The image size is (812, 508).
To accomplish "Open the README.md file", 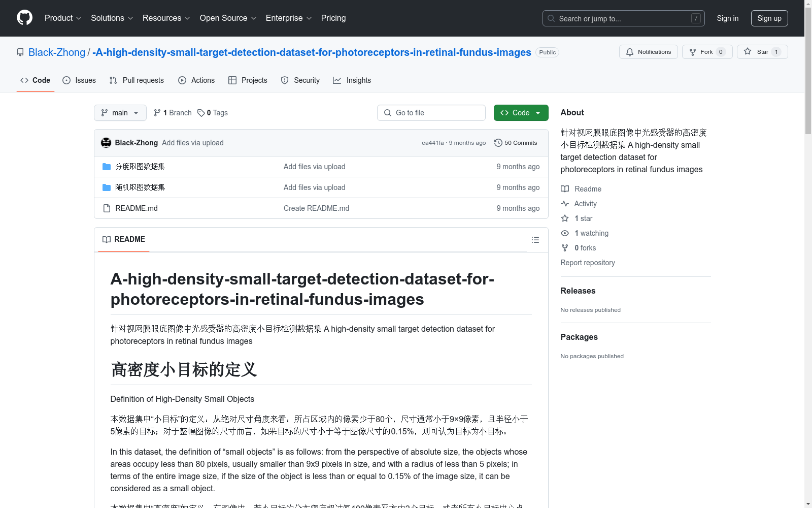I will pos(137,208).
